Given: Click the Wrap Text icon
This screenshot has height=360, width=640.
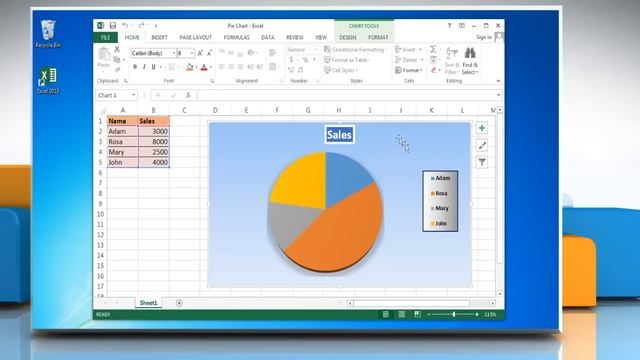Looking at the screenshot, I should (273, 53).
